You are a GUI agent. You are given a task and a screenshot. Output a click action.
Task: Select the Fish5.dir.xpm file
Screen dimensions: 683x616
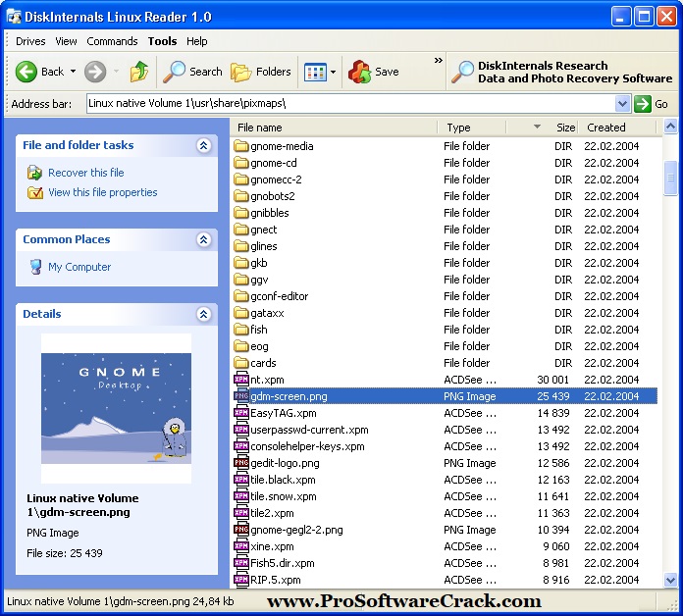click(x=445, y=563)
